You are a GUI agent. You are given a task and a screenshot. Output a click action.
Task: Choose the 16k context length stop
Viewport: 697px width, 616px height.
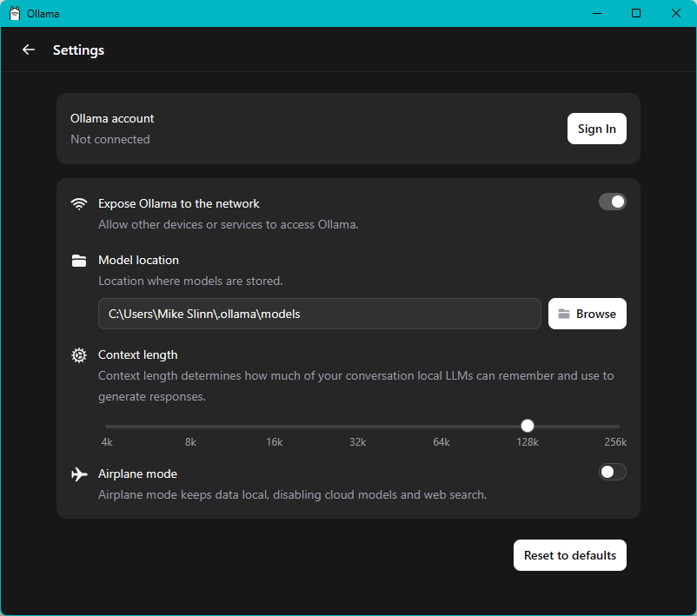click(x=275, y=426)
